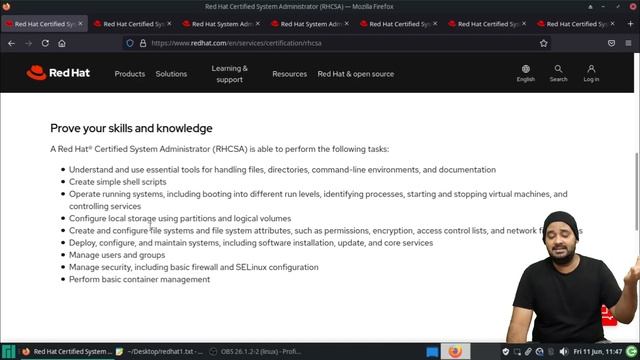This screenshot has height=360, width=640.
Task: Open tracking protection shield in address bar
Action: point(130,43)
